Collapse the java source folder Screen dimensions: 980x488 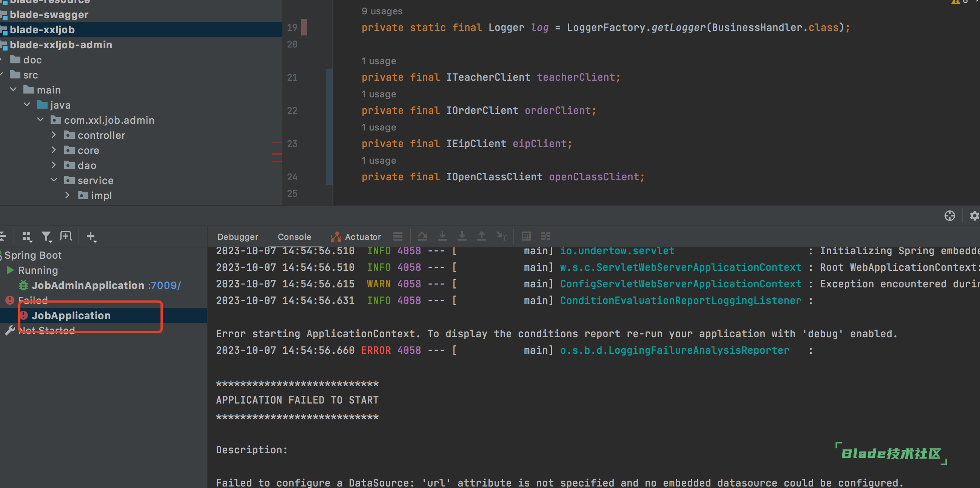click(27, 104)
